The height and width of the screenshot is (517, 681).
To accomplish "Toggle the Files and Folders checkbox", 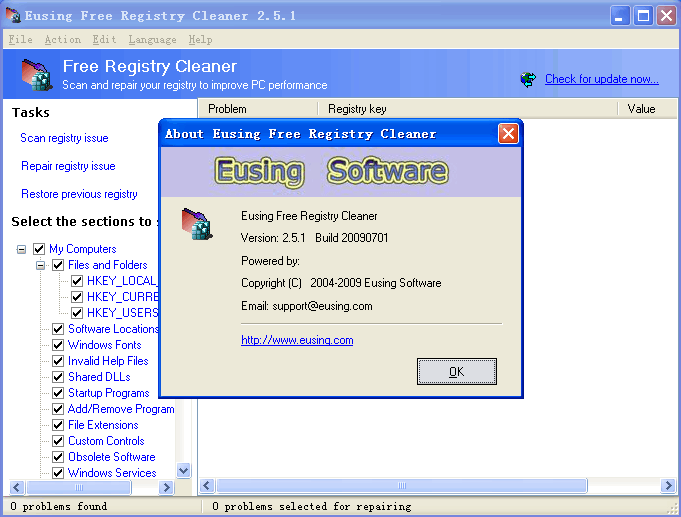I will (58, 265).
